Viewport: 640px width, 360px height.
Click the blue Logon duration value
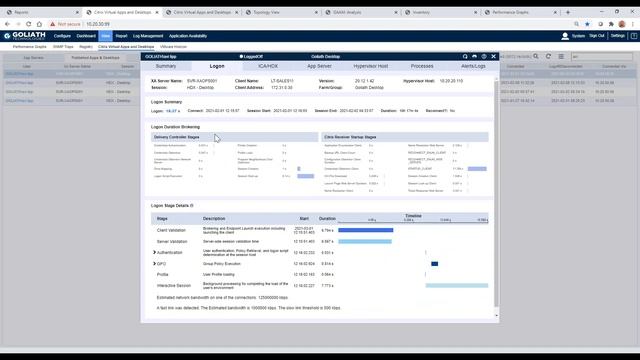[173, 111]
